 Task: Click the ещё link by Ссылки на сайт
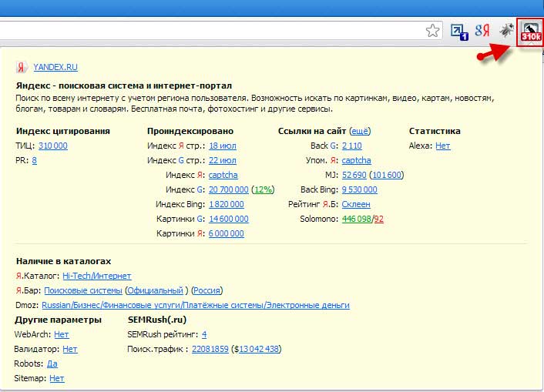tap(360, 131)
